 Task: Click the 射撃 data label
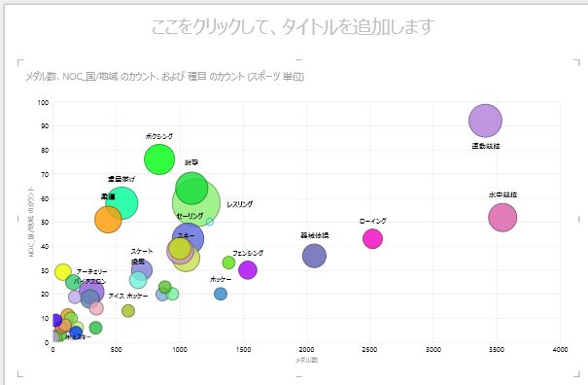pyautogui.click(x=191, y=162)
